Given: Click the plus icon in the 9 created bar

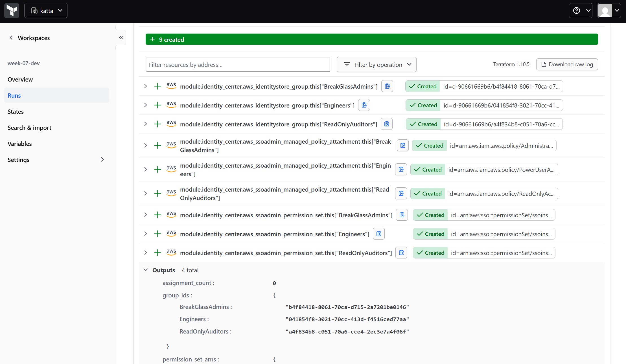Looking at the screenshot, I should pos(152,39).
